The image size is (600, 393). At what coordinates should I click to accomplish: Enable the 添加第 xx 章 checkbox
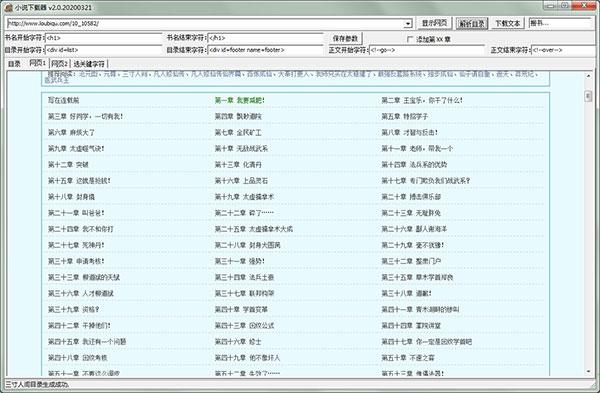[410, 39]
